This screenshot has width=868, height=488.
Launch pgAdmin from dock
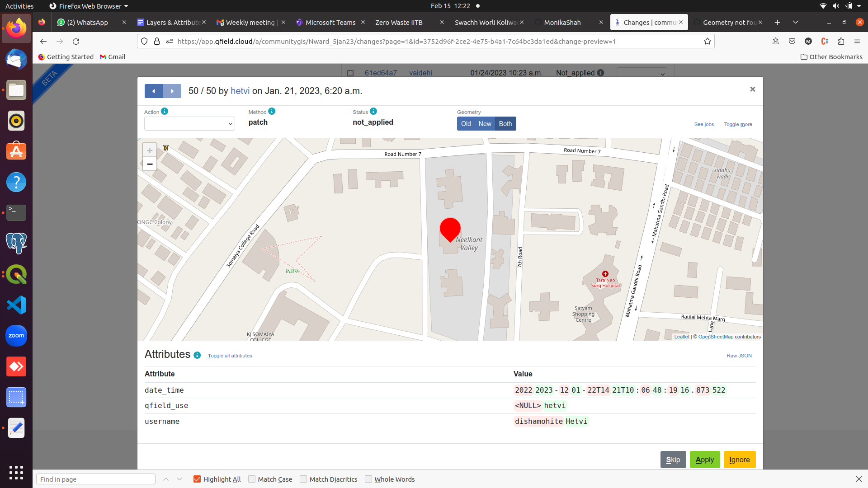tap(16, 244)
